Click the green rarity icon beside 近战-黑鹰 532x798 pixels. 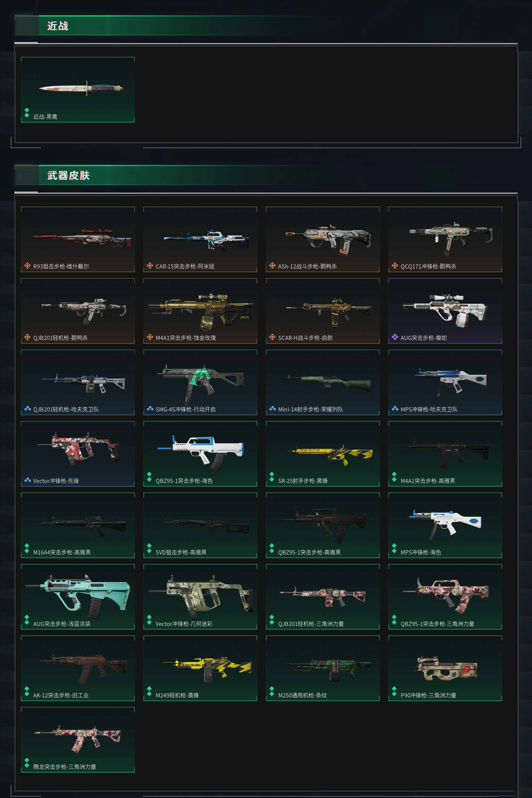click(x=27, y=113)
